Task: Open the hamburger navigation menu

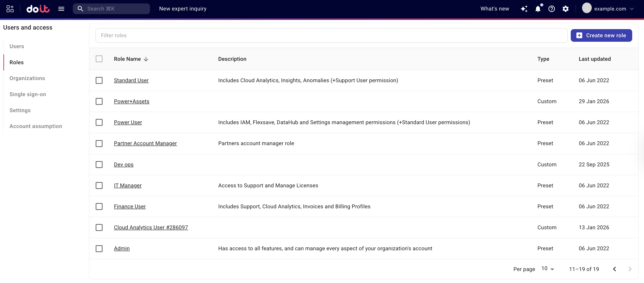Action: tap(61, 9)
